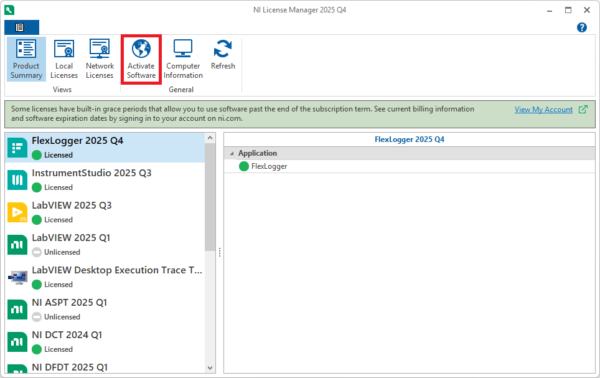600x378 pixels.
Task: Select LabVIEW Desktop Execution Trace Toolkit
Action: 105,277
